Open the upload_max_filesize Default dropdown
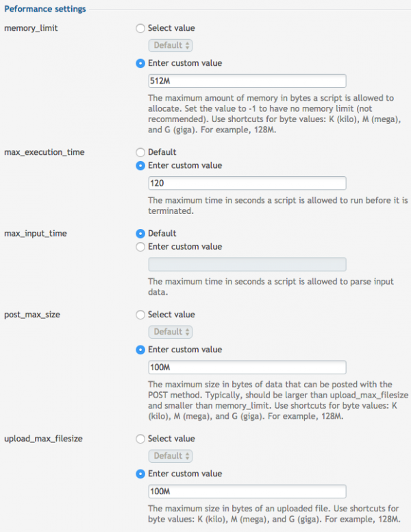Image resolution: width=411 pixels, height=532 pixels. click(171, 456)
